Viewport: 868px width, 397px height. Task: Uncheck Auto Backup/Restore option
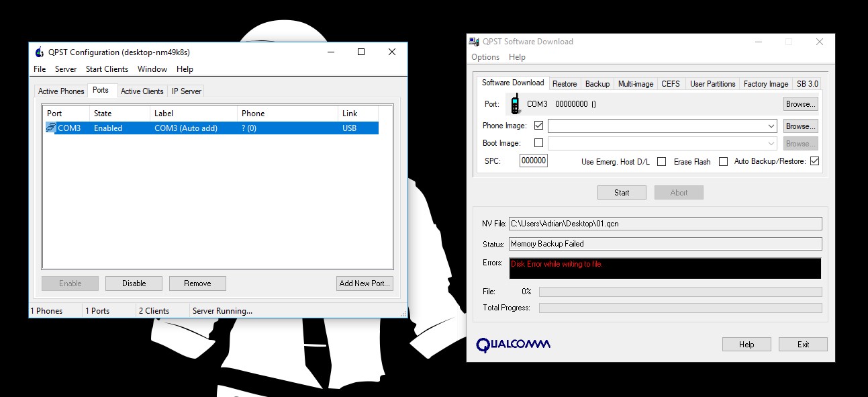point(814,161)
